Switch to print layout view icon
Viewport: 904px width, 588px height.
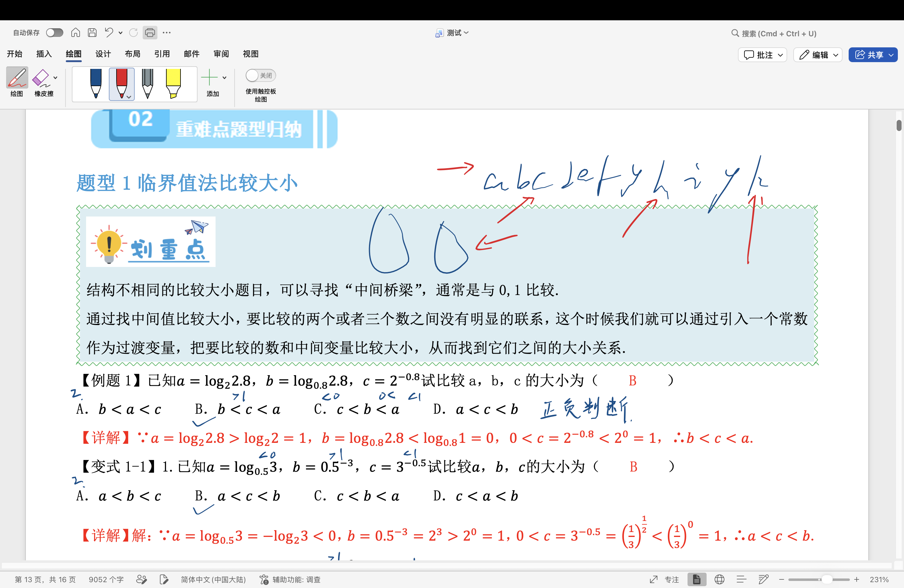pyautogui.click(x=697, y=580)
